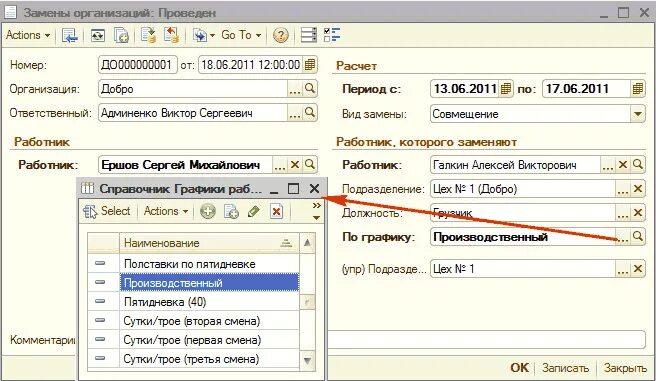Click the ellipsis button in Организация field
This screenshot has width=656, height=381.
(x=295, y=89)
